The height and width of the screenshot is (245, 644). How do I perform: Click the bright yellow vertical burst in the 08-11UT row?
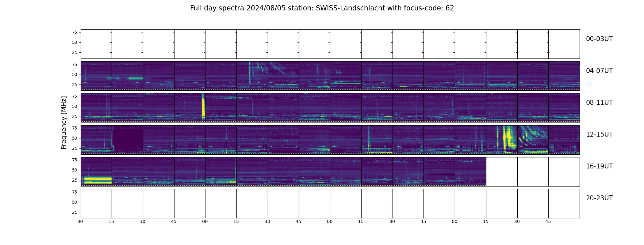tap(203, 107)
